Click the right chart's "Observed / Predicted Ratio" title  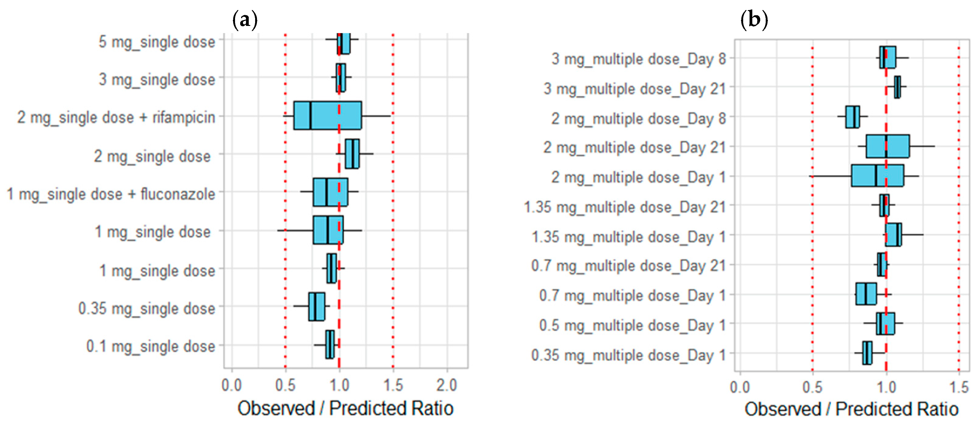(851, 409)
